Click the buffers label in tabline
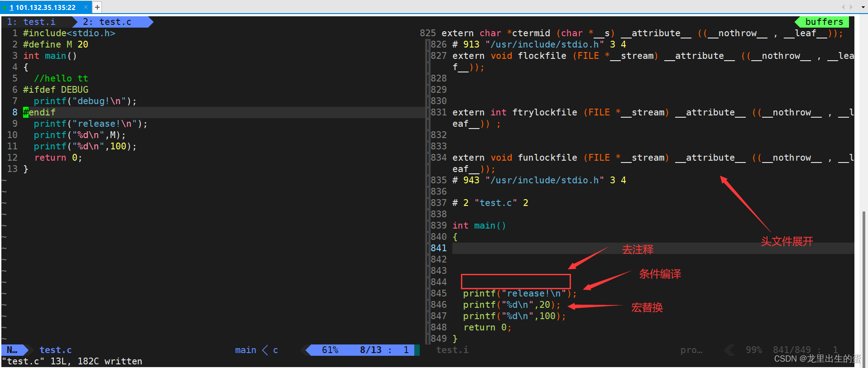 [x=824, y=22]
